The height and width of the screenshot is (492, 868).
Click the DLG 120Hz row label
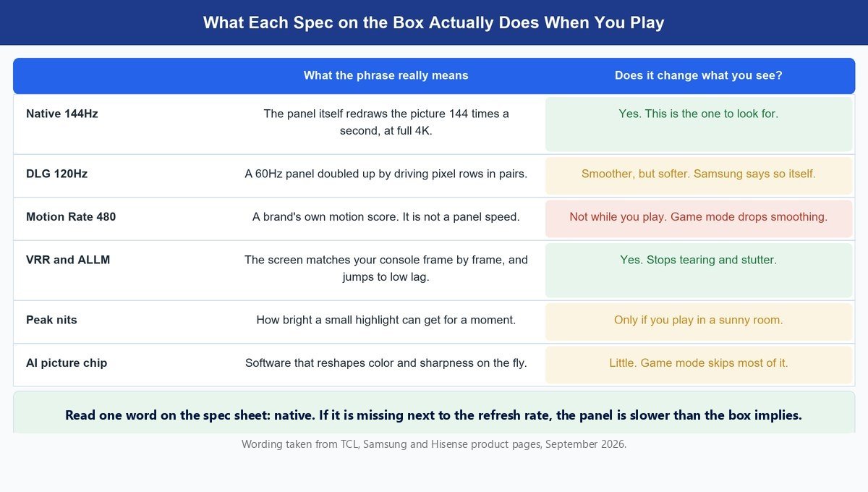pyautogui.click(x=57, y=174)
